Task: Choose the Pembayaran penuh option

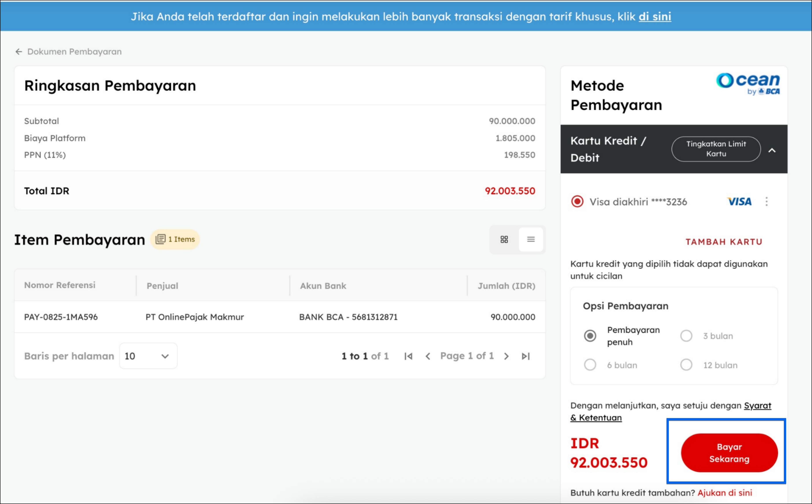Action: pos(590,336)
